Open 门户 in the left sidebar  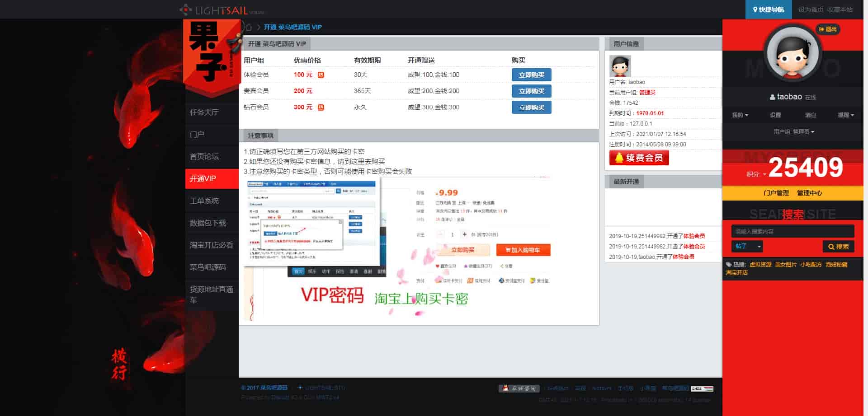click(212, 134)
